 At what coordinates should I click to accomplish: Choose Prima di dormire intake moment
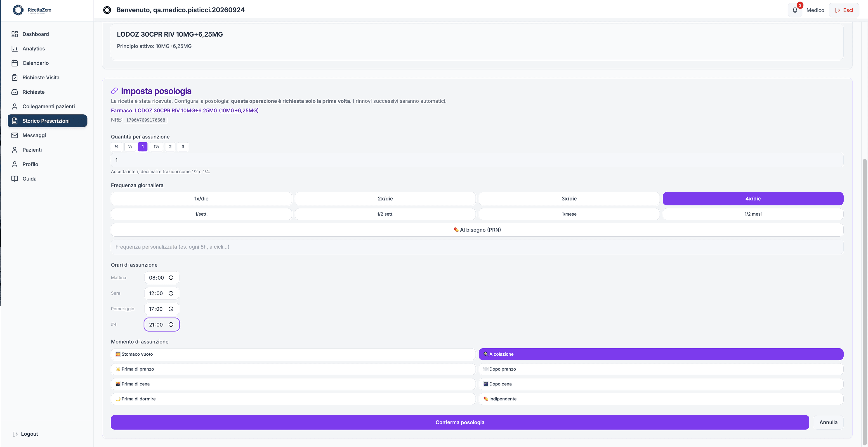(x=293, y=399)
